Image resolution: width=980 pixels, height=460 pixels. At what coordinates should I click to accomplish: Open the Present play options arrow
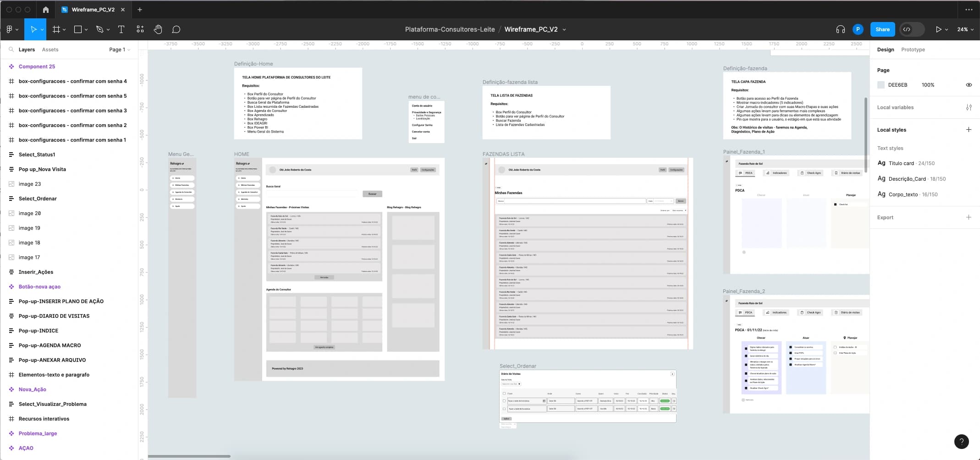(x=946, y=29)
